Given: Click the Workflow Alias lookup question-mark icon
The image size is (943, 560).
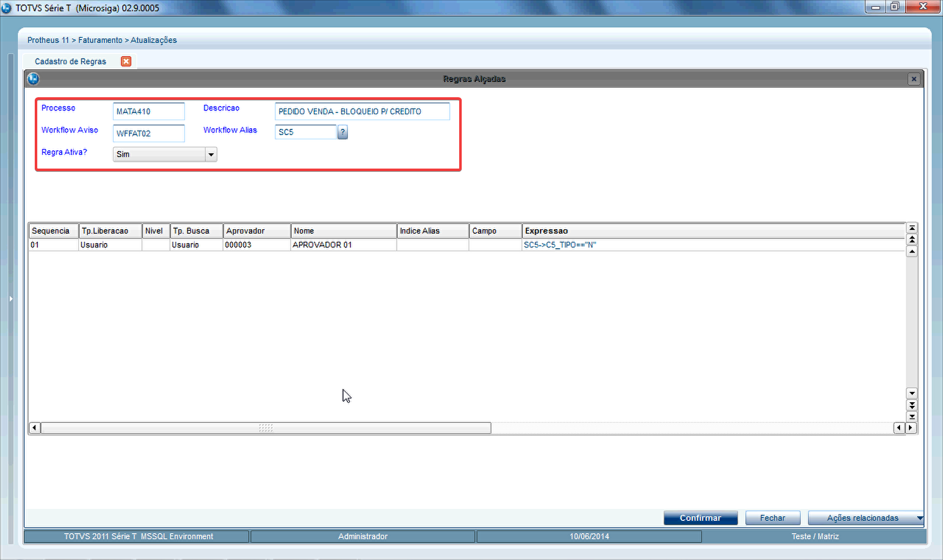Looking at the screenshot, I should click(x=342, y=132).
